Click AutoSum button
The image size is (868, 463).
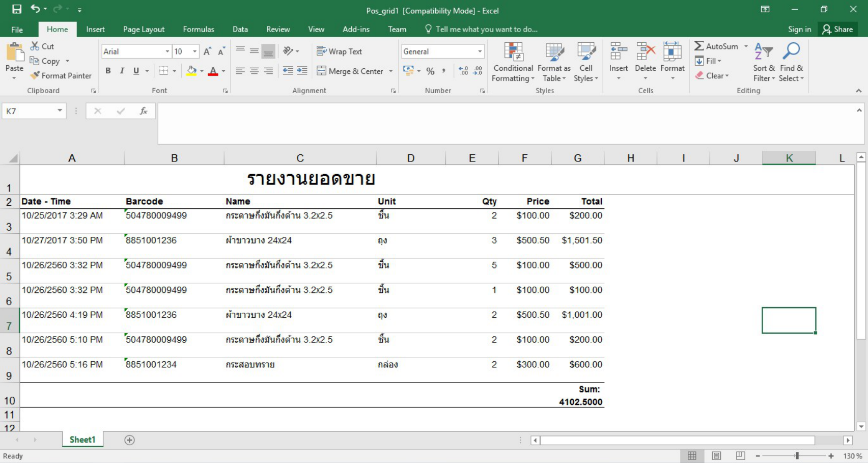[716, 46]
